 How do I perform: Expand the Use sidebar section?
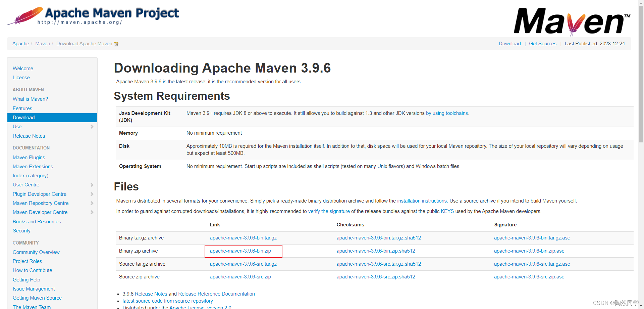pyautogui.click(x=92, y=127)
